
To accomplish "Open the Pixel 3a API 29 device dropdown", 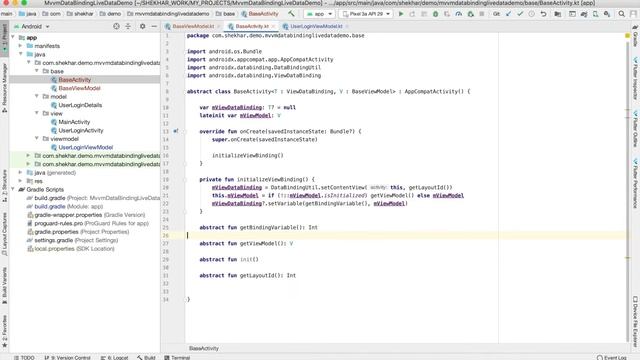I will 366,14.
